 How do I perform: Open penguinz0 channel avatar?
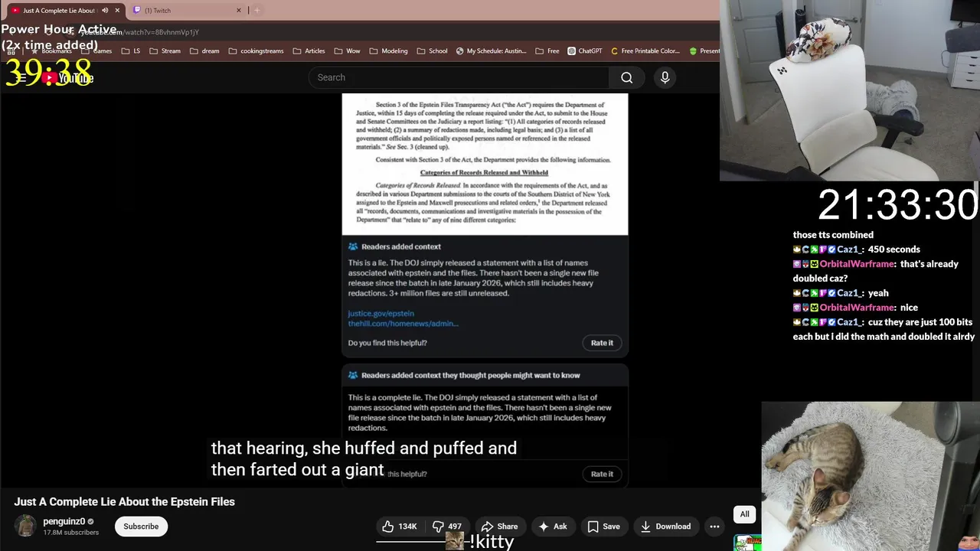[26, 527]
